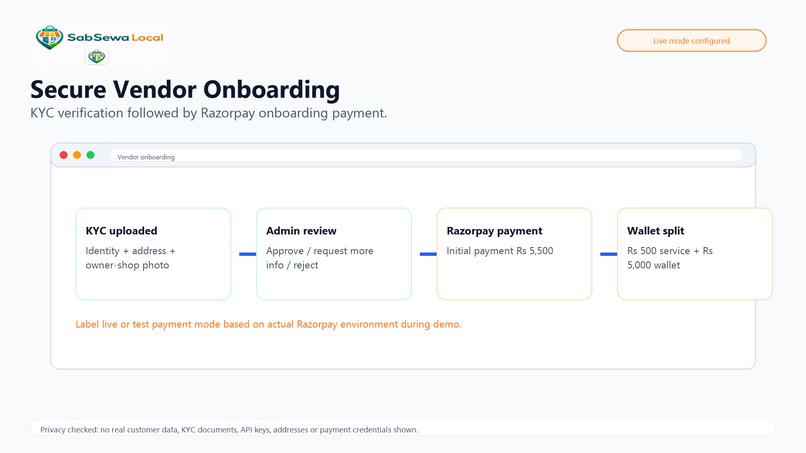This screenshot has height=453, width=806.
Task: Select the Wallet split card
Action: pyautogui.click(x=694, y=253)
